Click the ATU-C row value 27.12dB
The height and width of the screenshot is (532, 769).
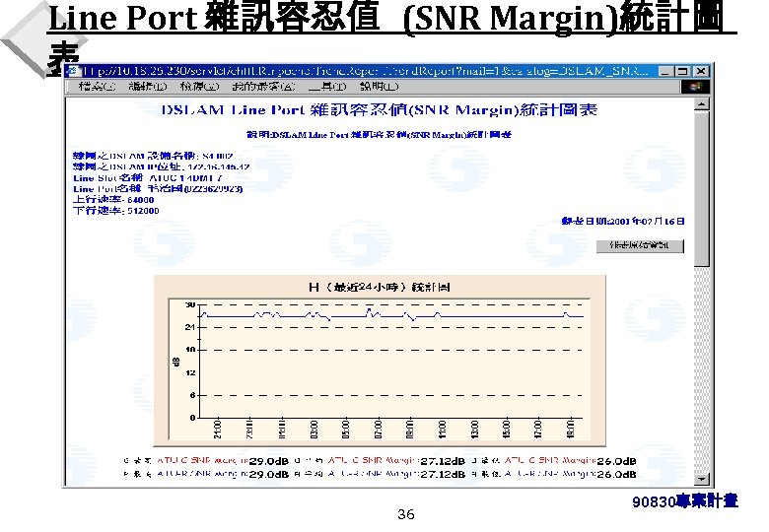pos(443,461)
